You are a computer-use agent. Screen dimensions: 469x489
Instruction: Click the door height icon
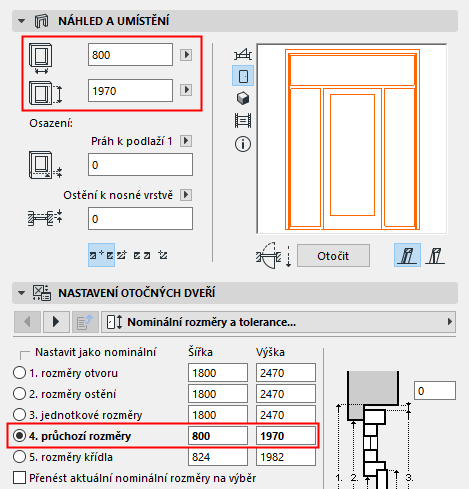(x=45, y=93)
